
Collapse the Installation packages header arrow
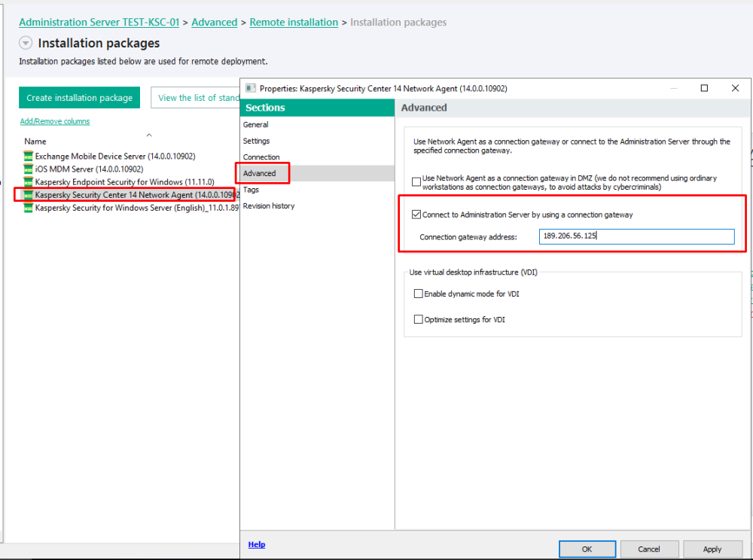pos(26,43)
